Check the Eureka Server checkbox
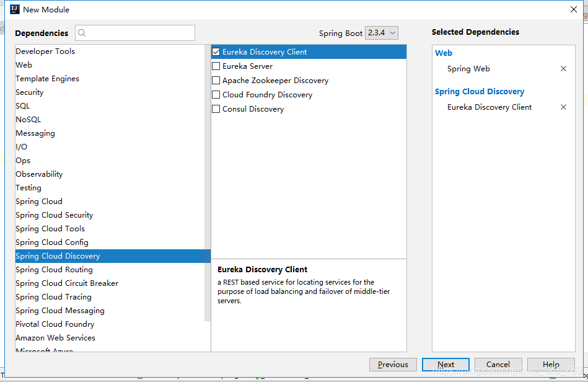 click(x=216, y=66)
